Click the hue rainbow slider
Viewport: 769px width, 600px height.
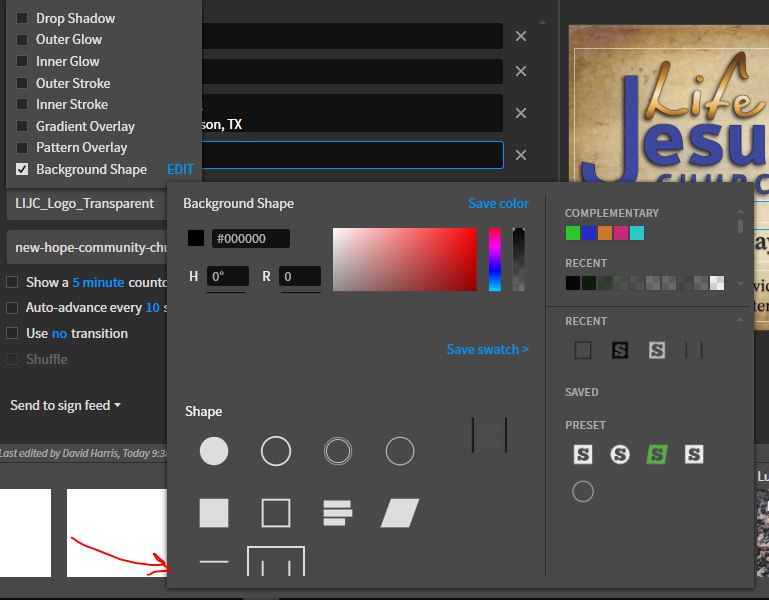(x=495, y=260)
